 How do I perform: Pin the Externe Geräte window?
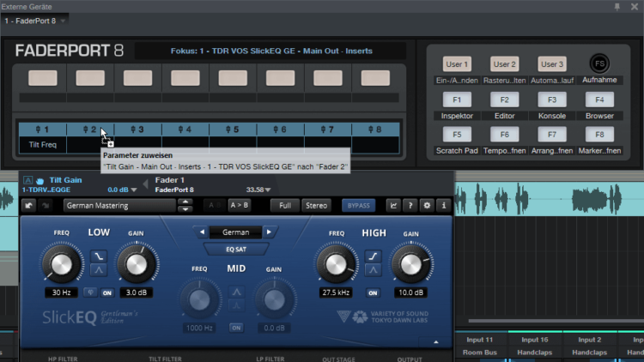pos(617,7)
